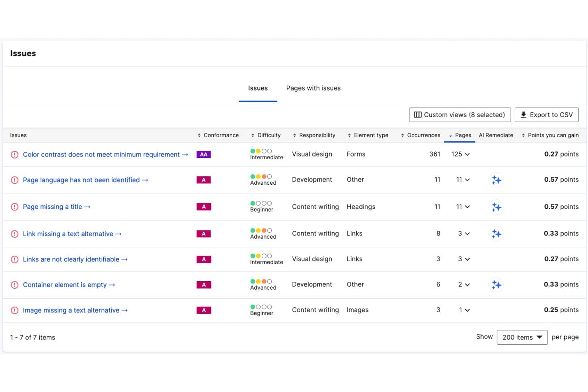This screenshot has height=392, width=588.
Task: Expand pages list for Image missing a text alternative
Action: coord(464,310)
